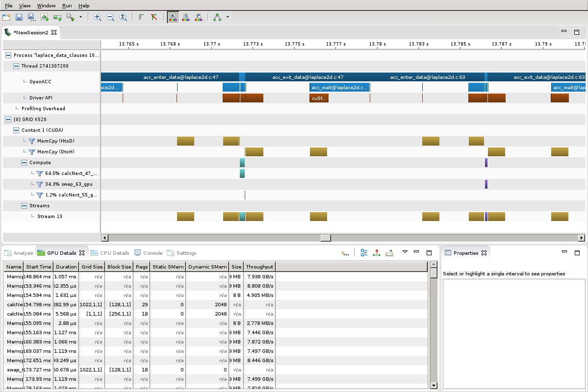Collapse the Streams row in timeline tree
Screen dimensions: 588x392
(24, 206)
